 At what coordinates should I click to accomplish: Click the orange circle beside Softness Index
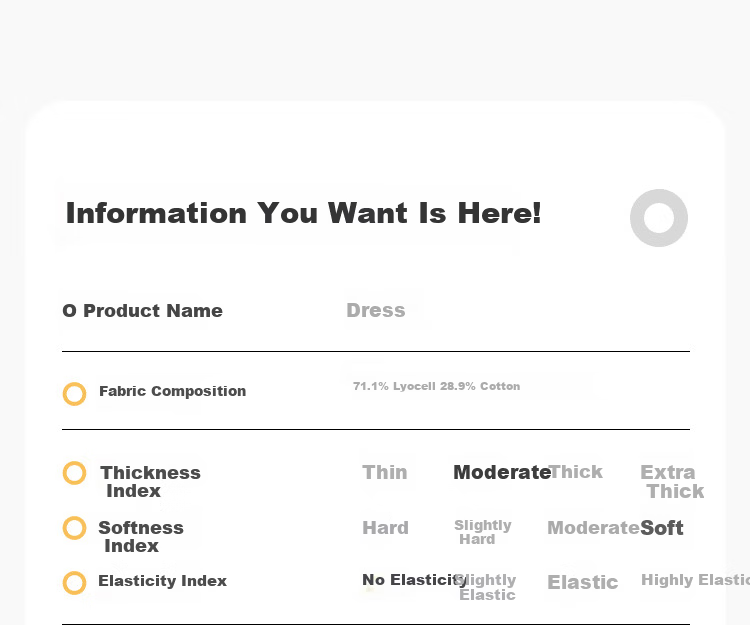pyautogui.click(x=75, y=528)
